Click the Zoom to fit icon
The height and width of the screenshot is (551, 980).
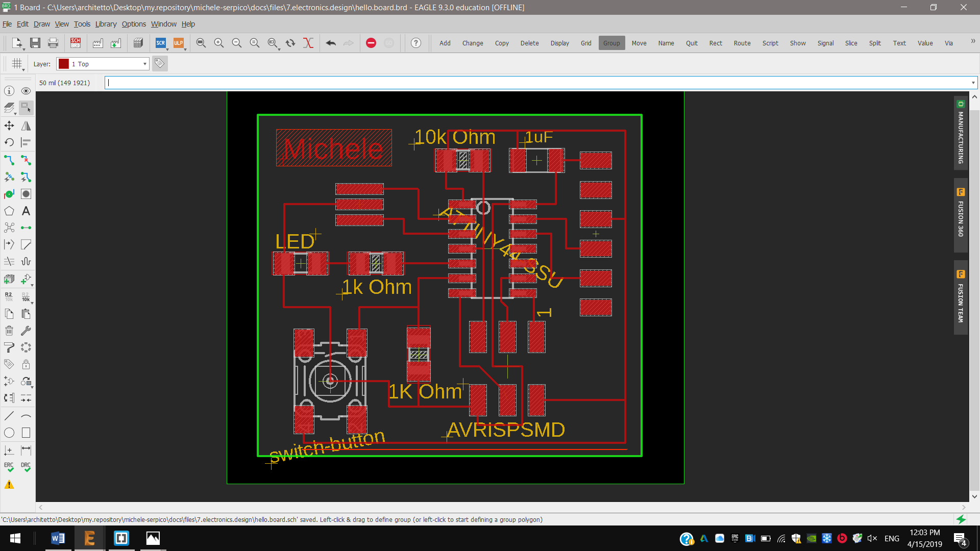[x=201, y=43]
